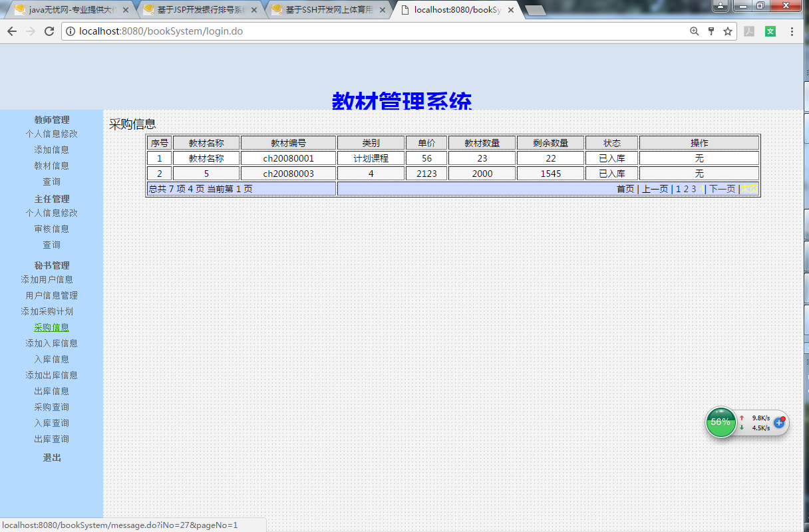The image size is (809, 532).
Task: Click the green translate extension icon
Action: click(770, 31)
